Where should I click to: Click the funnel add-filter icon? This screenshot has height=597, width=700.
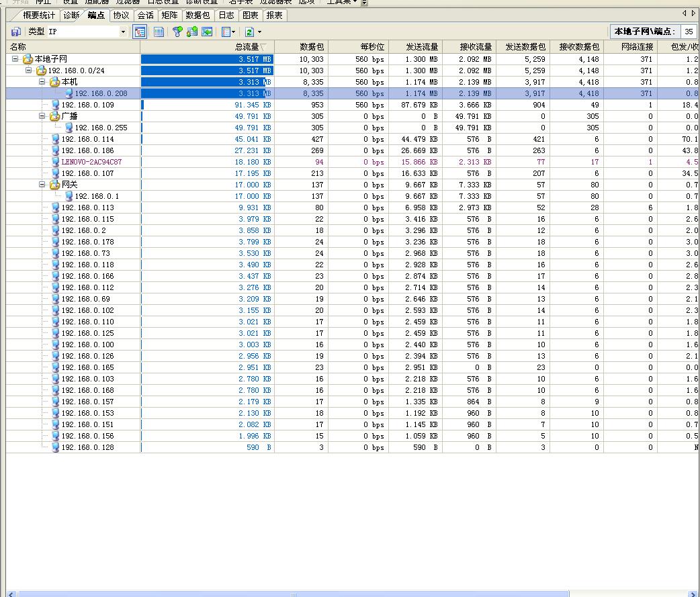coord(177,32)
